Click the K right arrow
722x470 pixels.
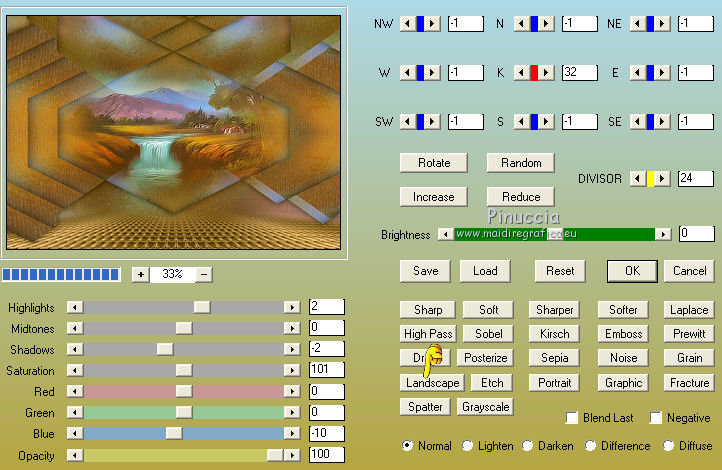coord(546,72)
